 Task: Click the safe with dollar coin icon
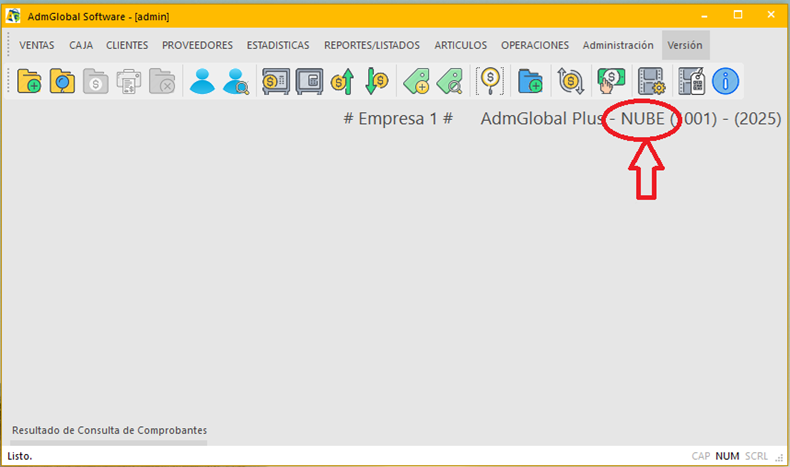click(x=276, y=81)
